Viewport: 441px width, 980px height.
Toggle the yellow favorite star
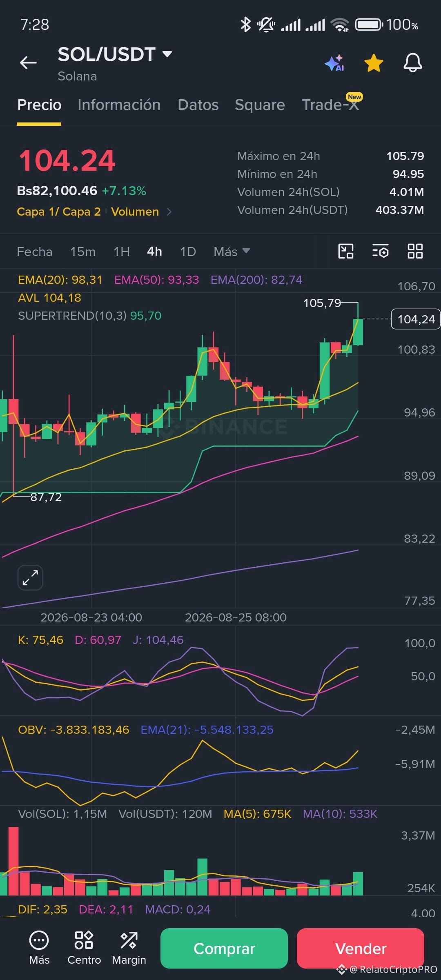(374, 63)
